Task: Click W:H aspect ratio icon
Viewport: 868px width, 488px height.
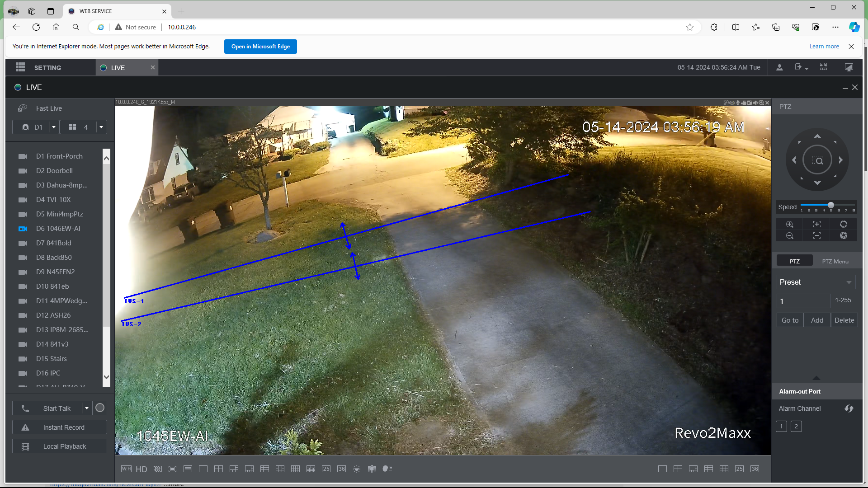Action: 127,469
